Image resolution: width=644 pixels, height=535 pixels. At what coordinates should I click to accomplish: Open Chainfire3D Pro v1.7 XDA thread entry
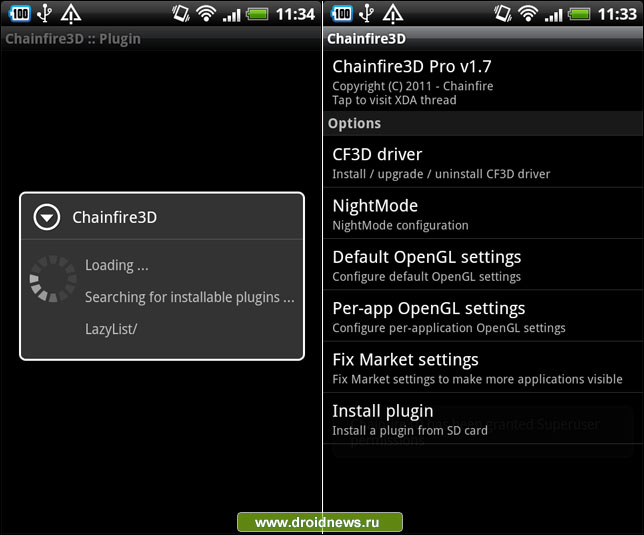[x=483, y=82]
